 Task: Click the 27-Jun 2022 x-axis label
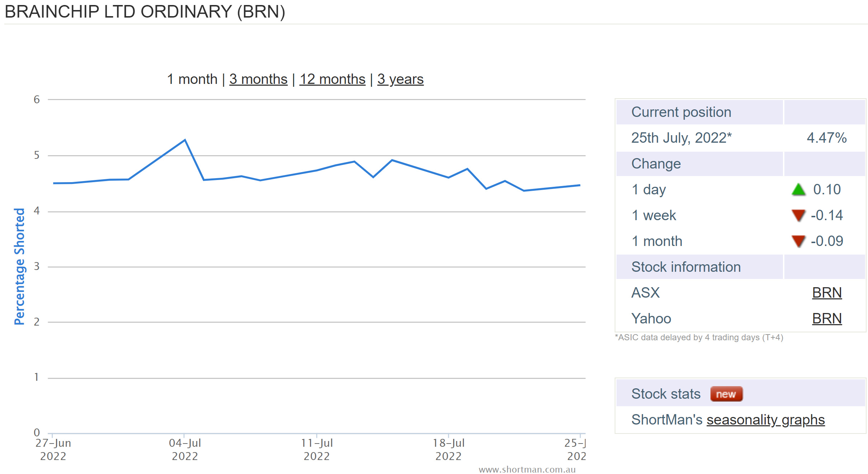[53, 450]
